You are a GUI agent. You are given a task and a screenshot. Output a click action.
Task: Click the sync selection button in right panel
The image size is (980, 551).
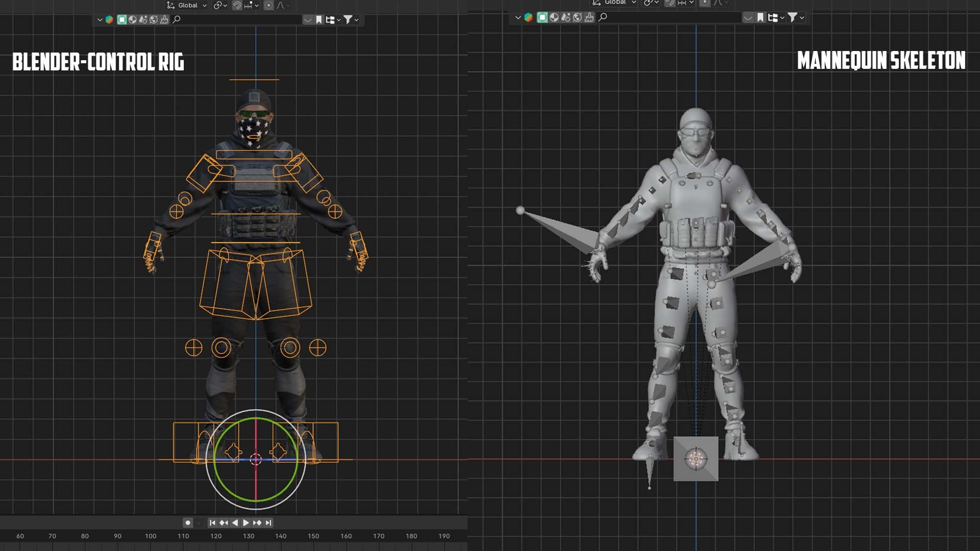coord(748,17)
